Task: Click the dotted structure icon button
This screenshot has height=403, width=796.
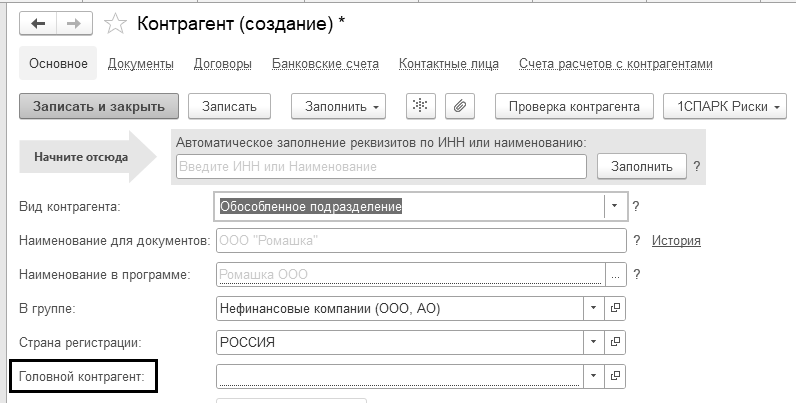Action: click(x=422, y=106)
